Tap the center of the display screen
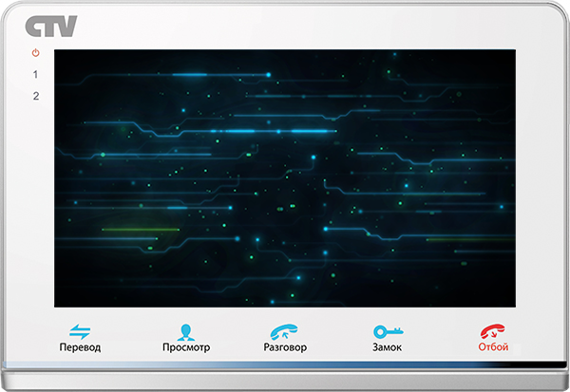 coord(285,178)
